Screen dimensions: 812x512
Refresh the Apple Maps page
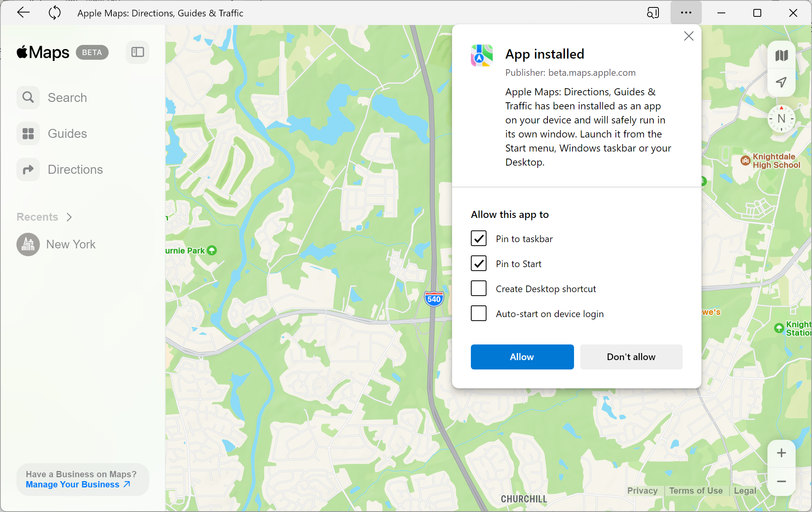coord(55,12)
